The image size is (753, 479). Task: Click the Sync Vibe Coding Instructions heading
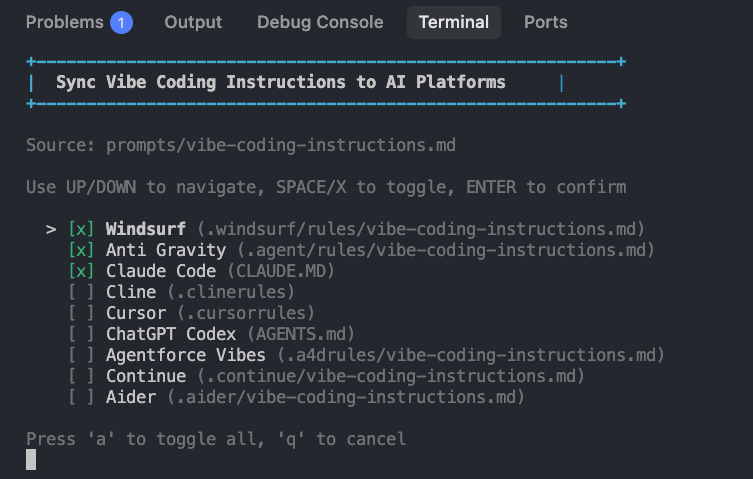coord(281,82)
